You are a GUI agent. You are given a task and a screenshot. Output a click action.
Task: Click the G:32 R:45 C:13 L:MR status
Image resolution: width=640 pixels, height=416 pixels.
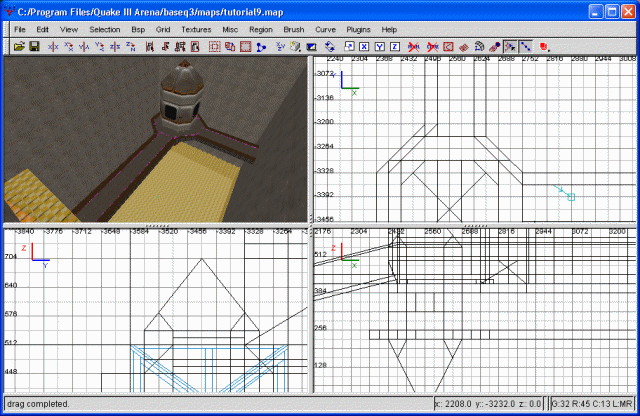[592, 404]
